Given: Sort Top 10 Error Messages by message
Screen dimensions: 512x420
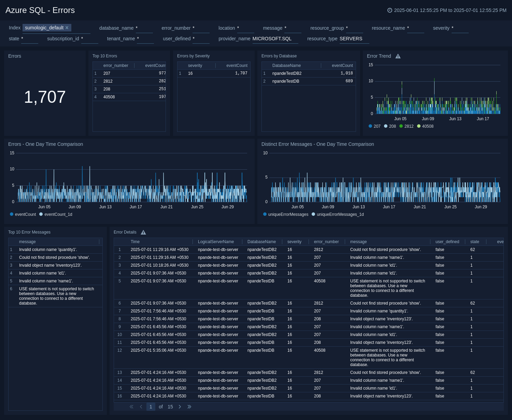Looking at the screenshot, I should tap(27, 242).
